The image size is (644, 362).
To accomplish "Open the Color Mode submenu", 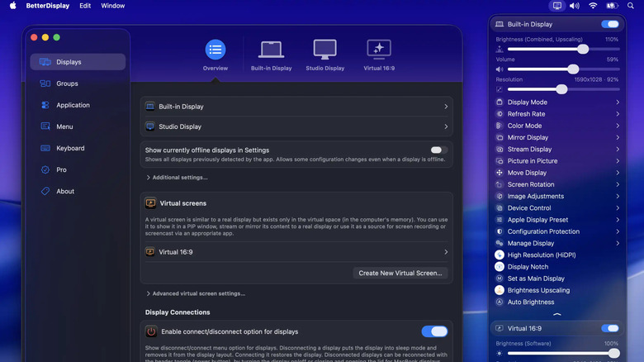I will coord(557,126).
